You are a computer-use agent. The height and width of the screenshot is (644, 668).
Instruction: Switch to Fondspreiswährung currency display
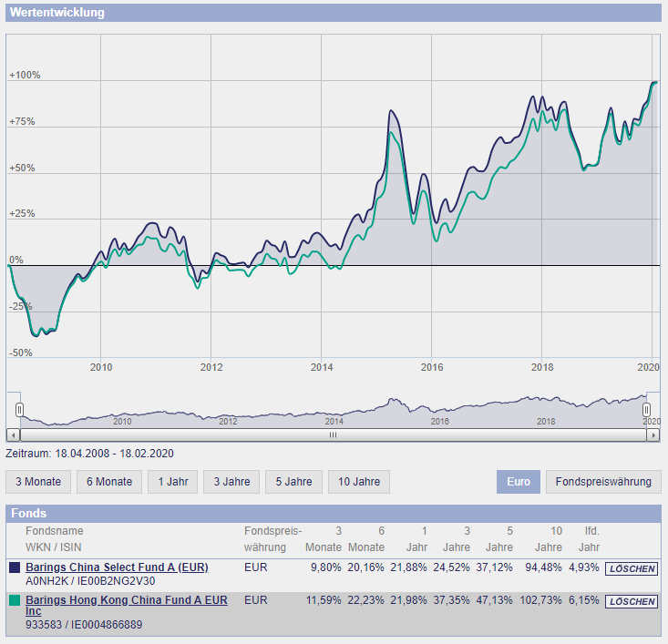603,482
